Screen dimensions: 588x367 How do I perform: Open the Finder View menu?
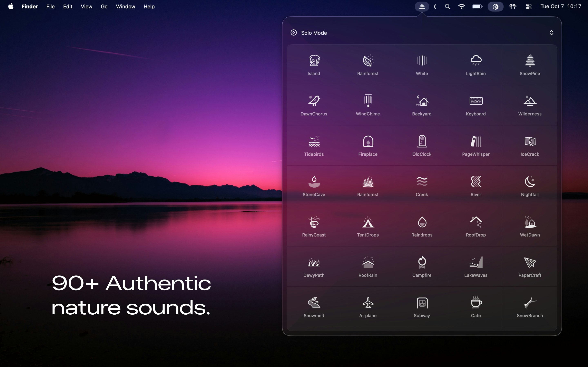[86, 7]
